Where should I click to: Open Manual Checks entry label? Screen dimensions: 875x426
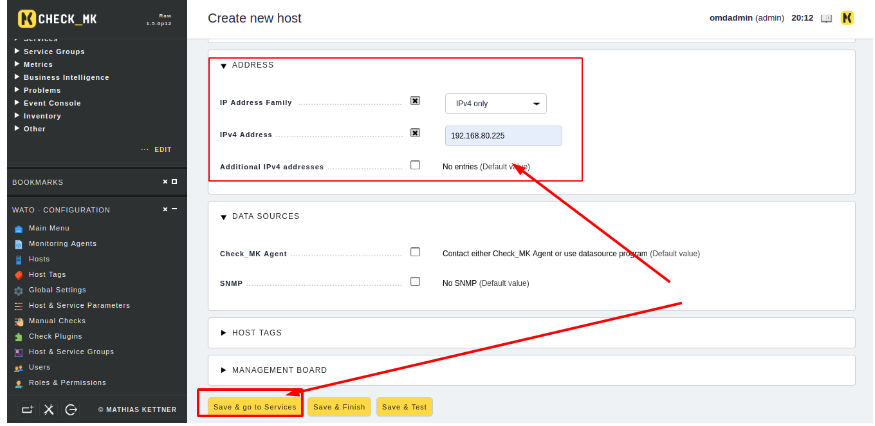(57, 320)
